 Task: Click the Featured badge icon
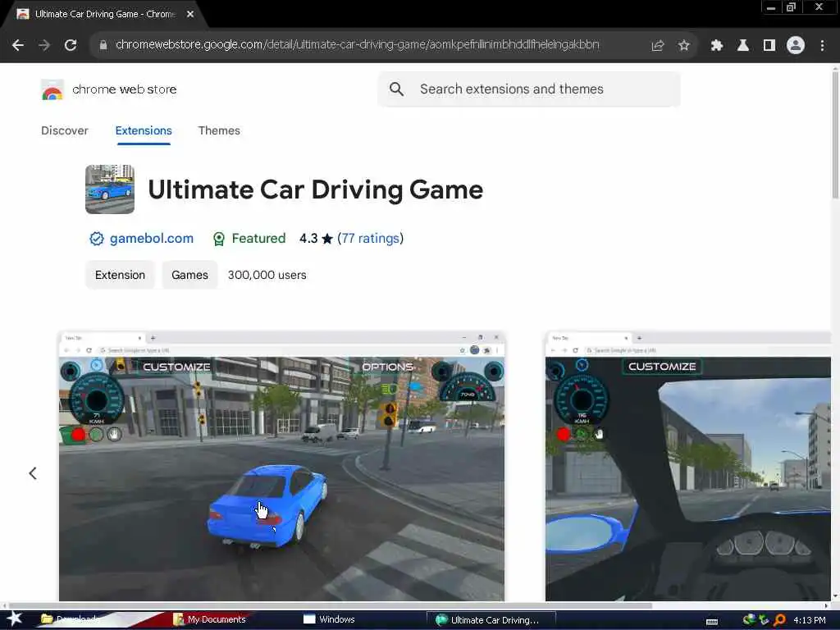218,239
